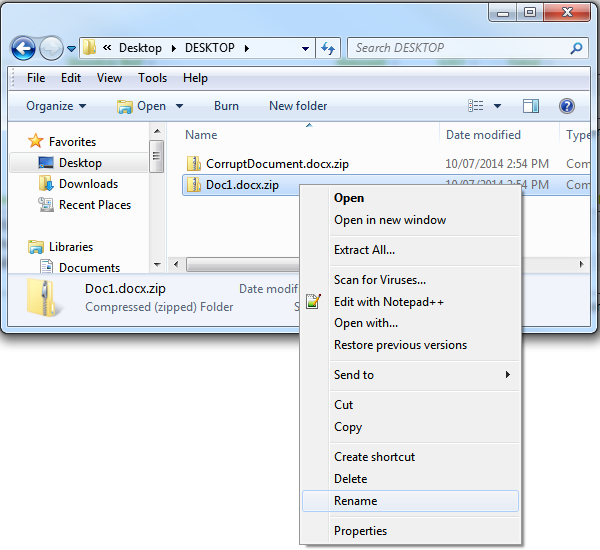Open the view options dropdown arrow

tap(497, 106)
